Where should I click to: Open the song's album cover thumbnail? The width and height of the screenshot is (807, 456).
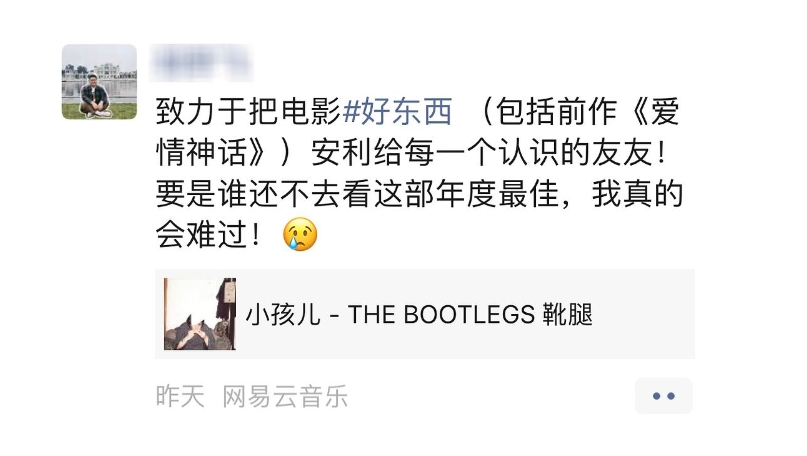point(200,314)
